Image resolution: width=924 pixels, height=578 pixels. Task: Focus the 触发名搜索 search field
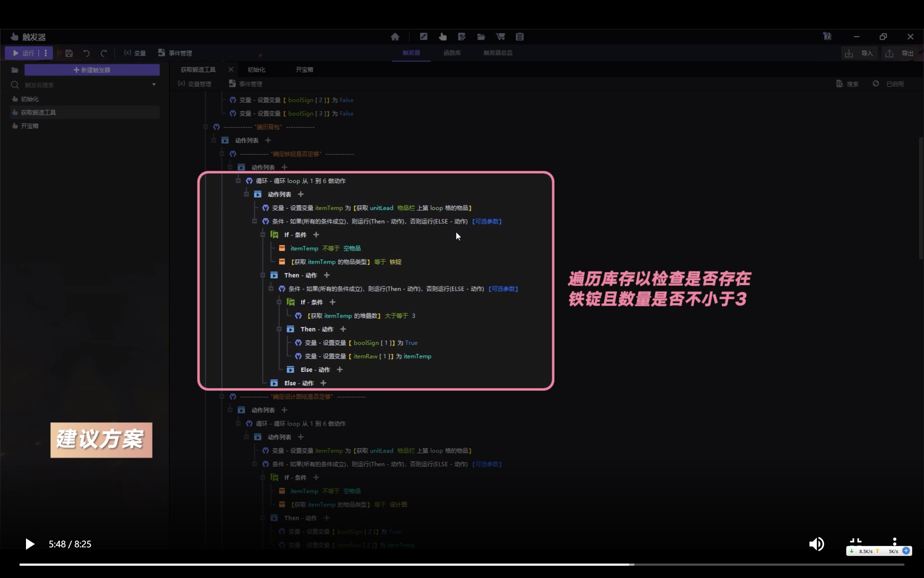coord(86,85)
